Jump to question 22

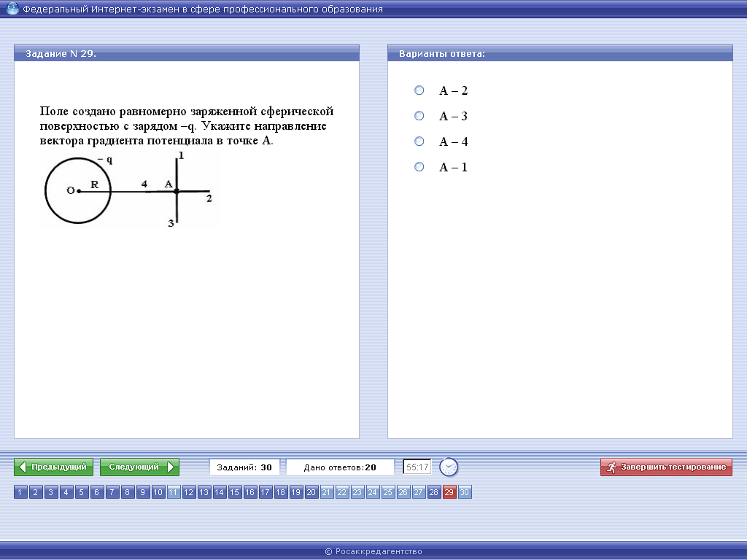pos(341,492)
